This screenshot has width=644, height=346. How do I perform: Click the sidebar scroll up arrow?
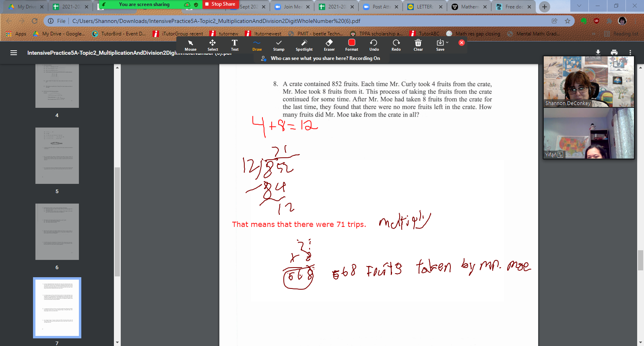[117, 67]
